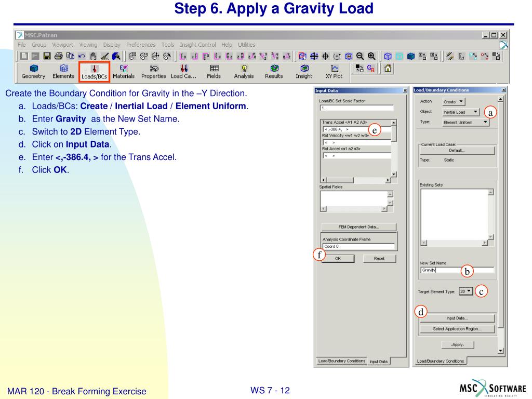Viewport: 532px width, 399px height.
Task: Click the broom cleanup icon
Action: click(x=105, y=56)
